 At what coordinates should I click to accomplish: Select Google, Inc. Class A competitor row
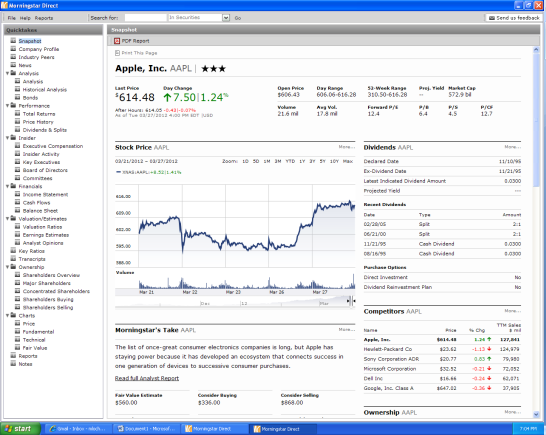(x=442, y=388)
